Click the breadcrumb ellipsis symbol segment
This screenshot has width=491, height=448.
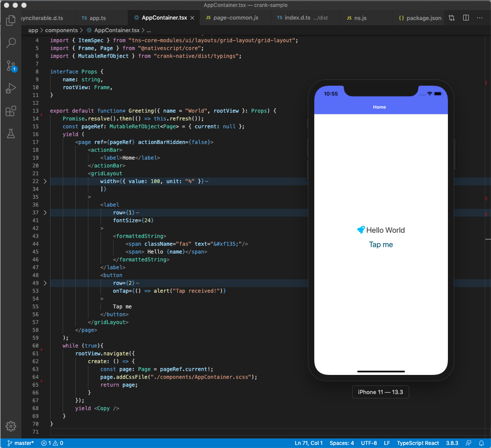pos(149,30)
